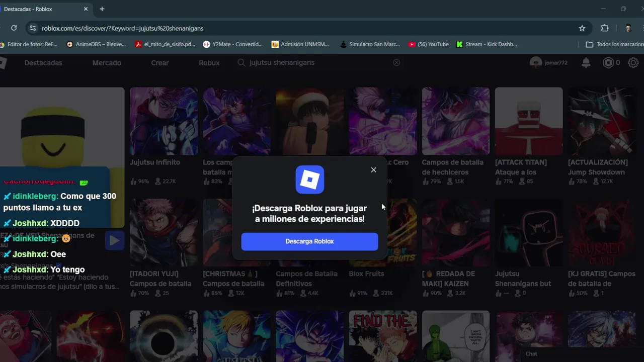Screen dimensions: 644x362
Task: Open the Mercado nav tab
Action: click(x=107, y=63)
